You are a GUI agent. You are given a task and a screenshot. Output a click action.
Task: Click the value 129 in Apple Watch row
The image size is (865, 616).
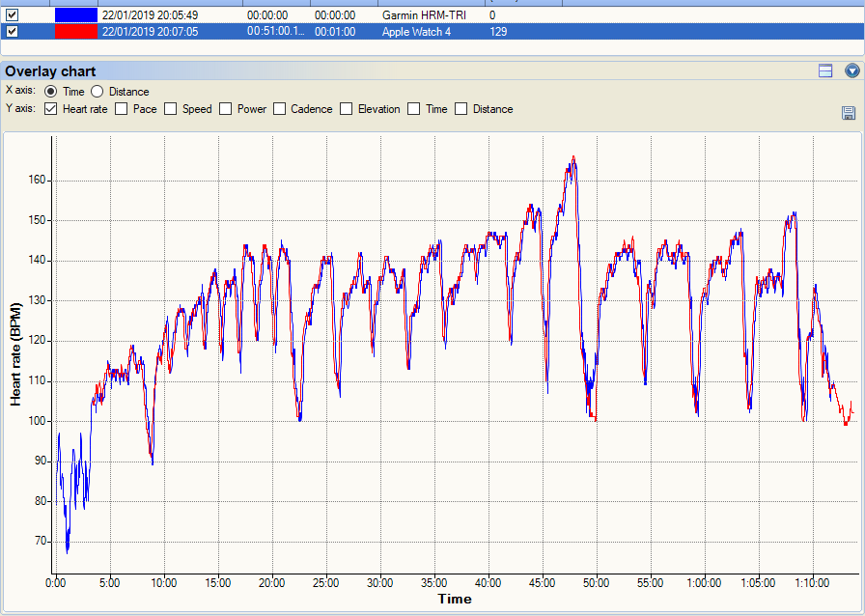tap(498, 32)
